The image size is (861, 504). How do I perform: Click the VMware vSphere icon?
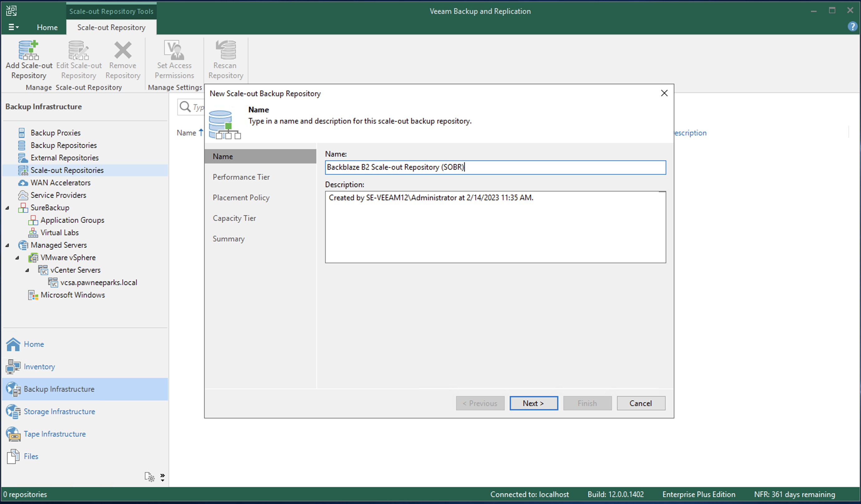click(x=33, y=258)
